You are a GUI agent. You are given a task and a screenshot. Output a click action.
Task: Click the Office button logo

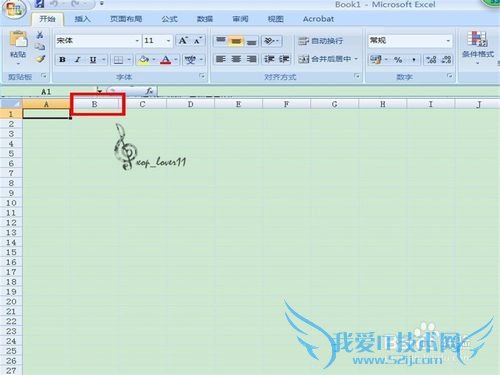coord(13,9)
